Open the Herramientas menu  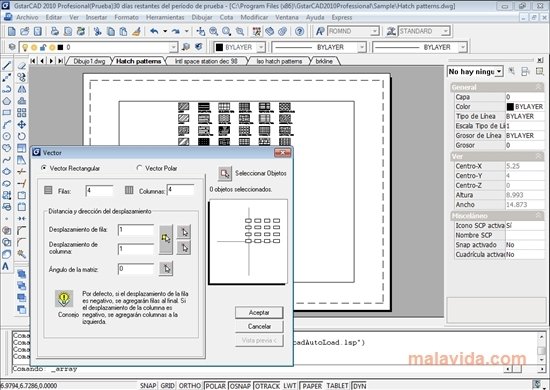coord(165,17)
